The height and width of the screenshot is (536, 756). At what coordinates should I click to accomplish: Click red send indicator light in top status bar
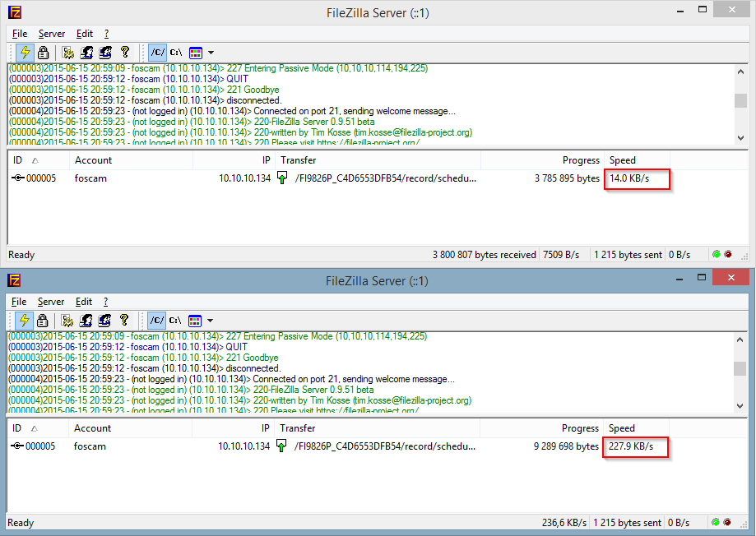point(728,255)
